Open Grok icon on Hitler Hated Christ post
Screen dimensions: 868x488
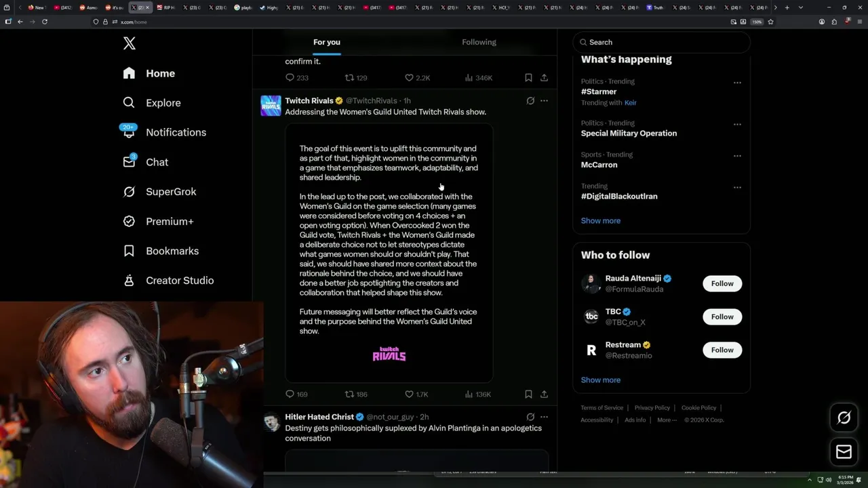(530, 417)
